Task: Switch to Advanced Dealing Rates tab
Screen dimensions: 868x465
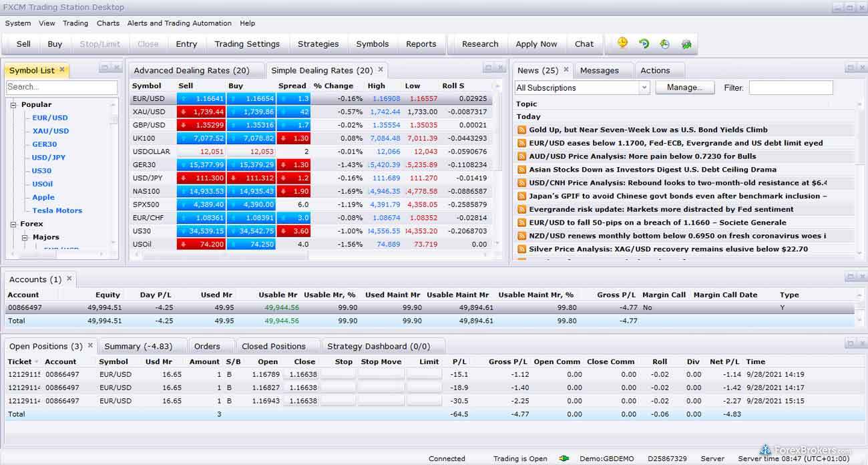Action: pyautogui.click(x=192, y=70)
